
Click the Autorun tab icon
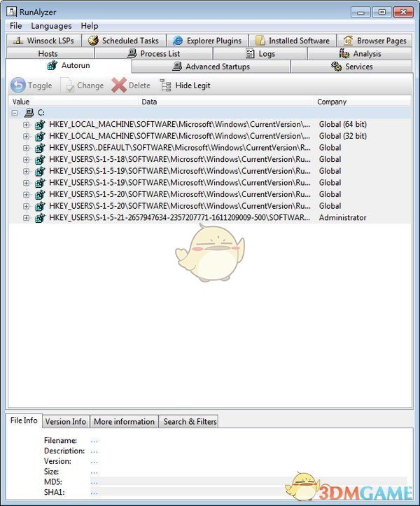(52, 65)
